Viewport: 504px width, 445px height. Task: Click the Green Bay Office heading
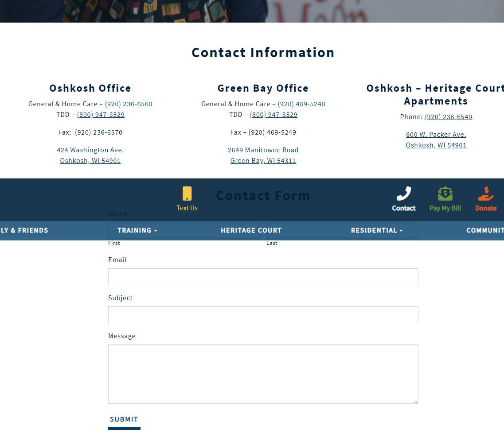pos(263,88)
